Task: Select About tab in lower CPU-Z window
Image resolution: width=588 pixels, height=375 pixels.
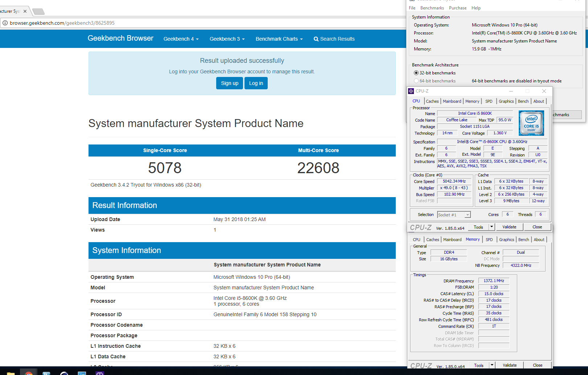Action: click(539, 240)
